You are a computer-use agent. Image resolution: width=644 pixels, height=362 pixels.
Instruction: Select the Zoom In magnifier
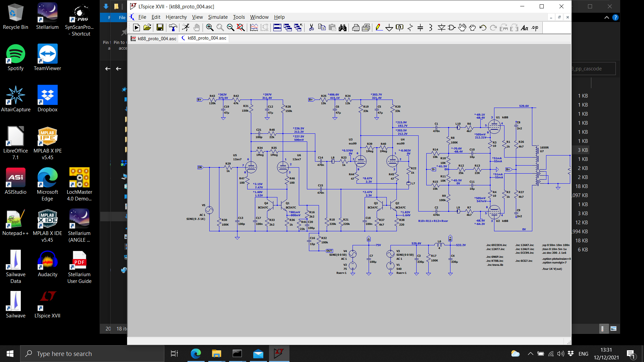[210, 28]
